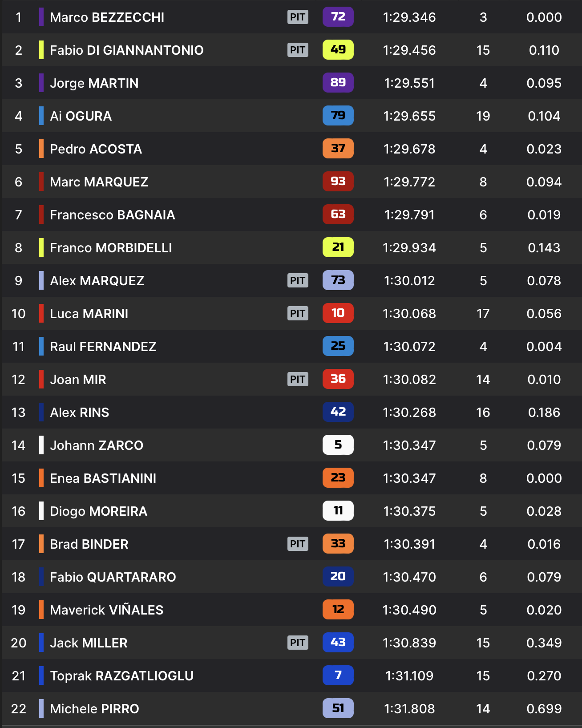Click Alex Rins' gap value 0.186
This screenshot has width=582, height=728.
[x=544, y=413]
